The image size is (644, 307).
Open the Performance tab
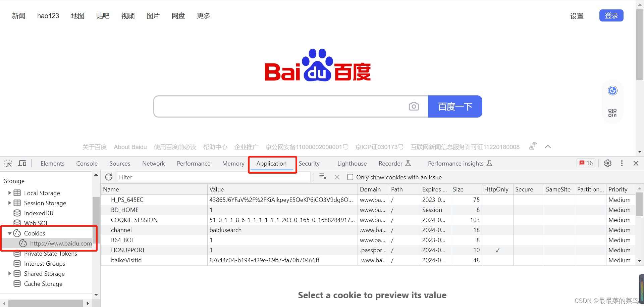tap(194, 164)
